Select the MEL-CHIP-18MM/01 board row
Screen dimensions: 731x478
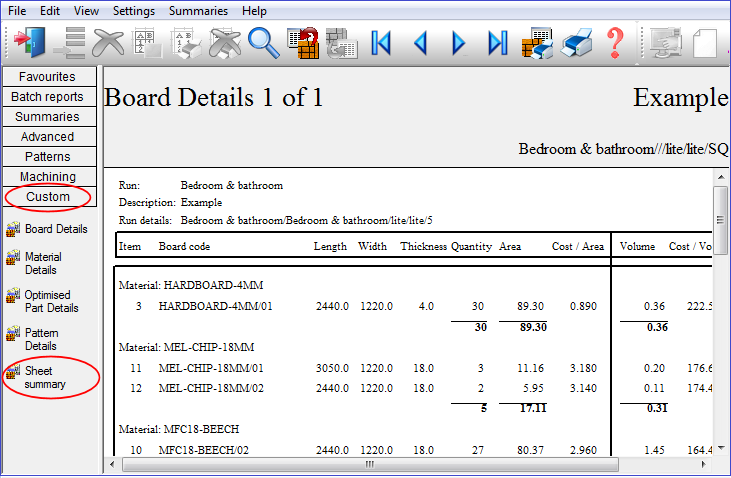(x=414, y=368)
